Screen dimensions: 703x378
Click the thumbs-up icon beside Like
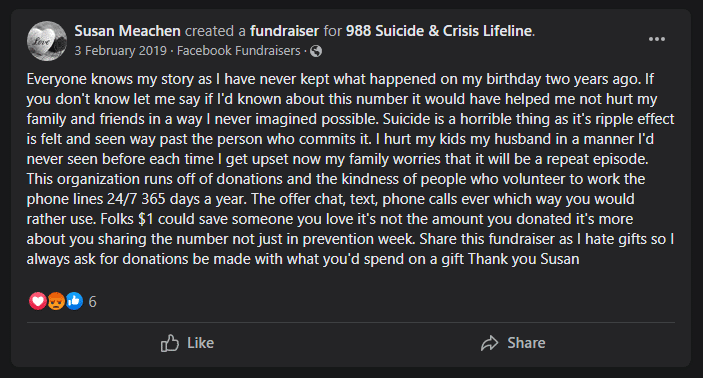[170, 343]
